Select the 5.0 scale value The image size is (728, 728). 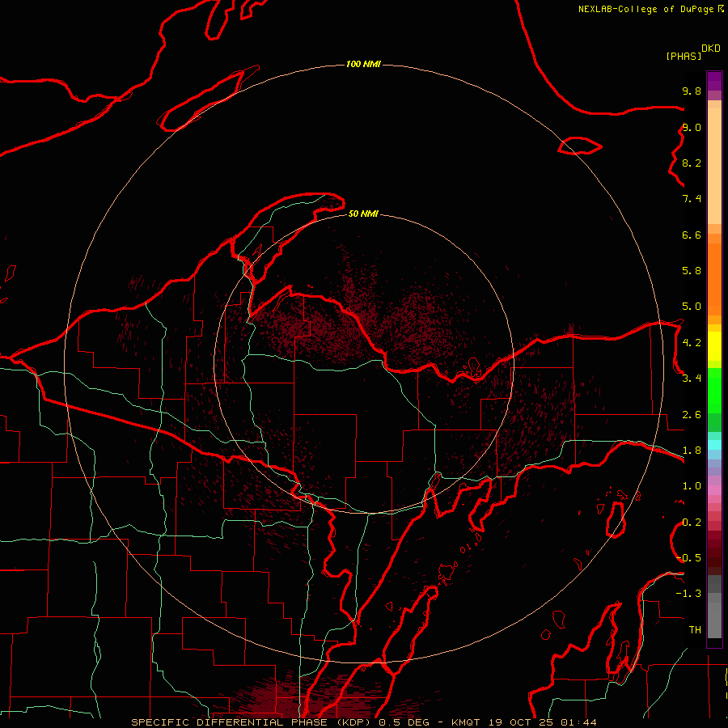(x=692, y=307)
